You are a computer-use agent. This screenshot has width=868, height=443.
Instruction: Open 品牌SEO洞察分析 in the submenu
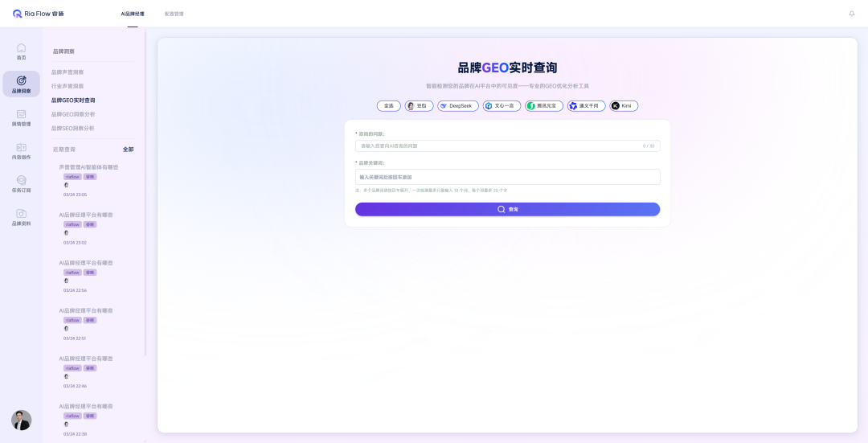72,128
